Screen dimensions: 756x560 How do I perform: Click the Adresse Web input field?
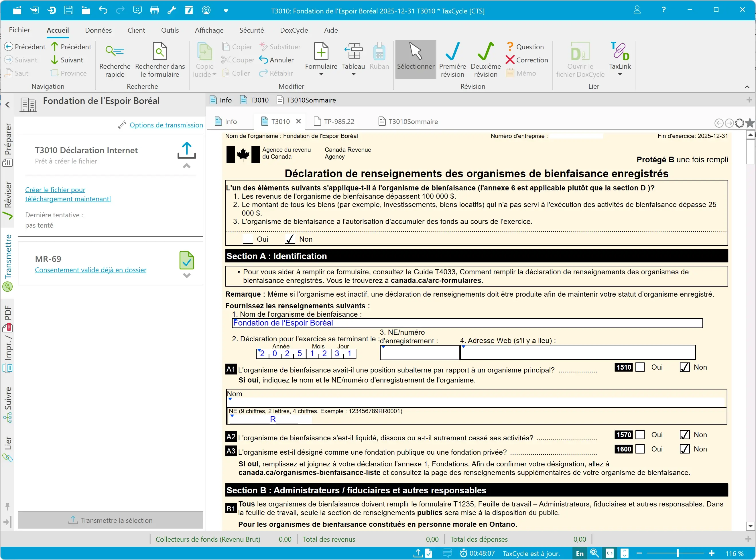[x=577, y=353]
